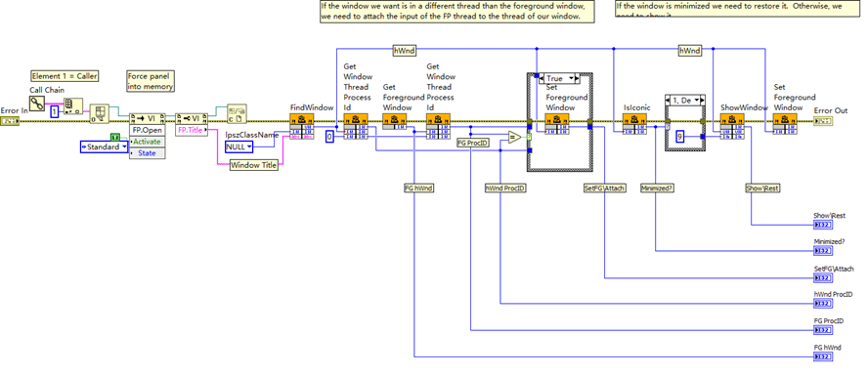
Task: Click the Show\Rest wire label box
Action: [762, 188]
